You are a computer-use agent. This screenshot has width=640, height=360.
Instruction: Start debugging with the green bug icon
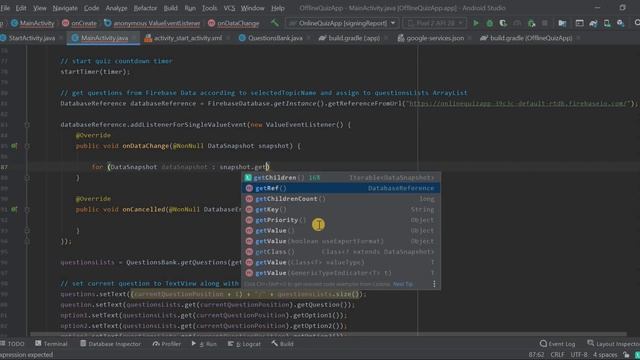(489, 23)
